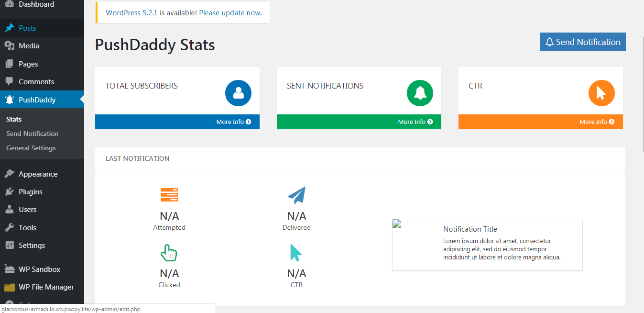The image size is (644, 313).
Task: Click the blue Total Subscribers user icon
Action: pos(238,93)
